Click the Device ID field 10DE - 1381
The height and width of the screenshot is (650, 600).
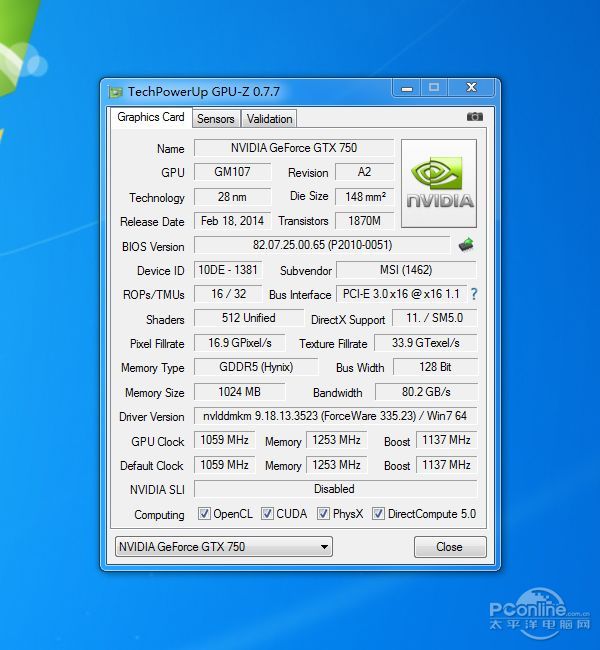tap(228, 270)
